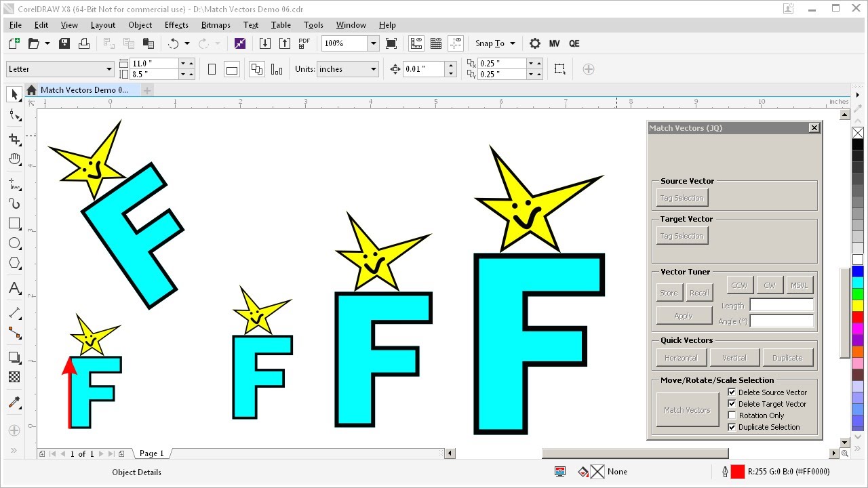Toggle Delete Source Vector checkbox
Screen dimensions: 868x488
732,392
